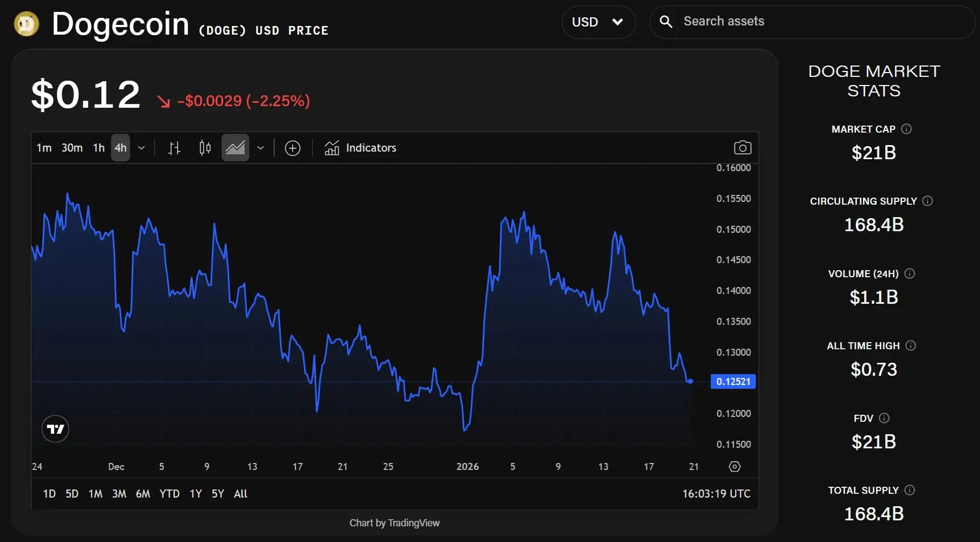
Task: Select the bar chart style icon
Action: pyautogui.click(x=174, y=148)
